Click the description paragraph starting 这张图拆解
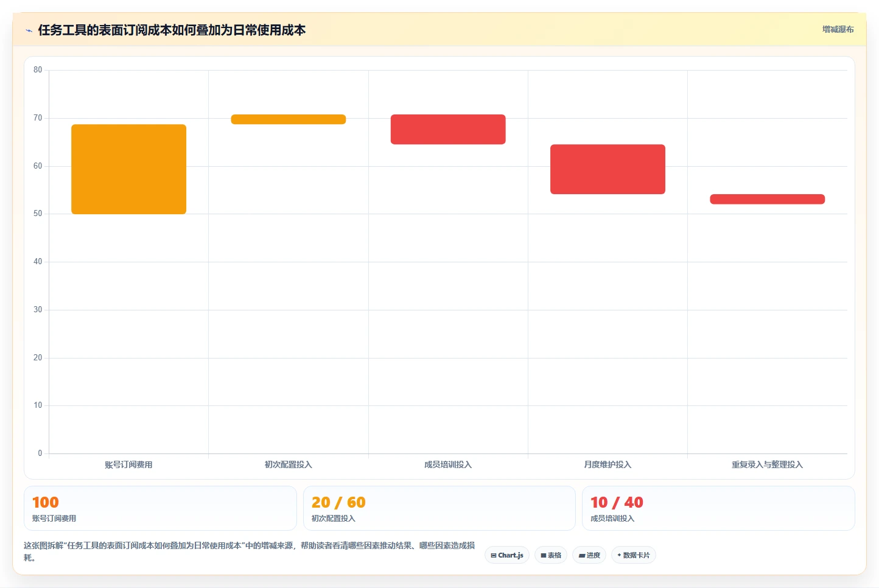The image size is (879, 588). (x=250, y=551)
